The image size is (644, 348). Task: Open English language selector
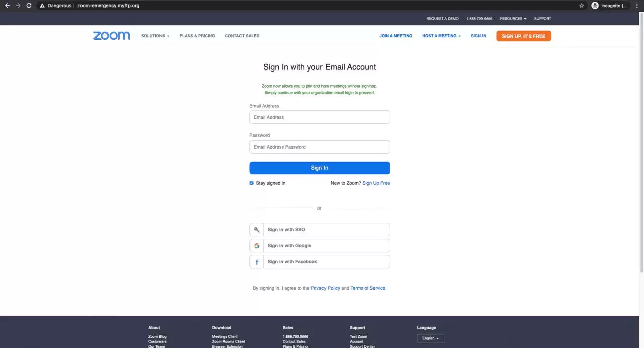[x=430, y=338]
